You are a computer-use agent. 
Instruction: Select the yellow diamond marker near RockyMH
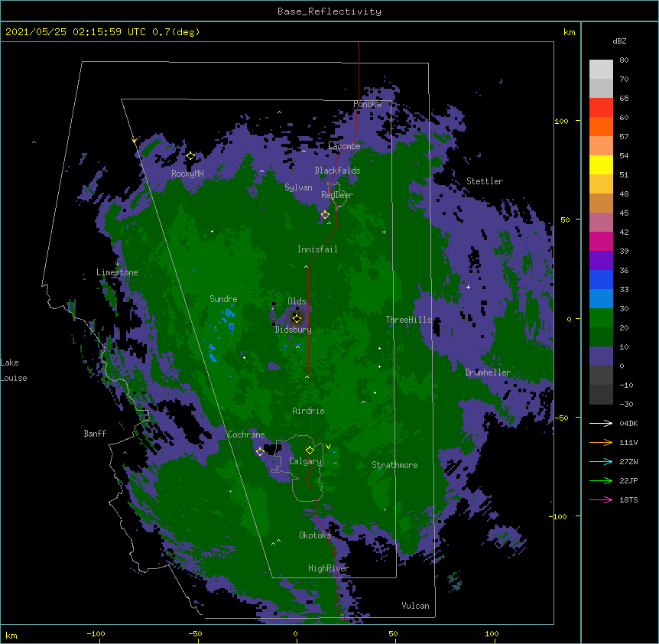(x=190, y=156)
